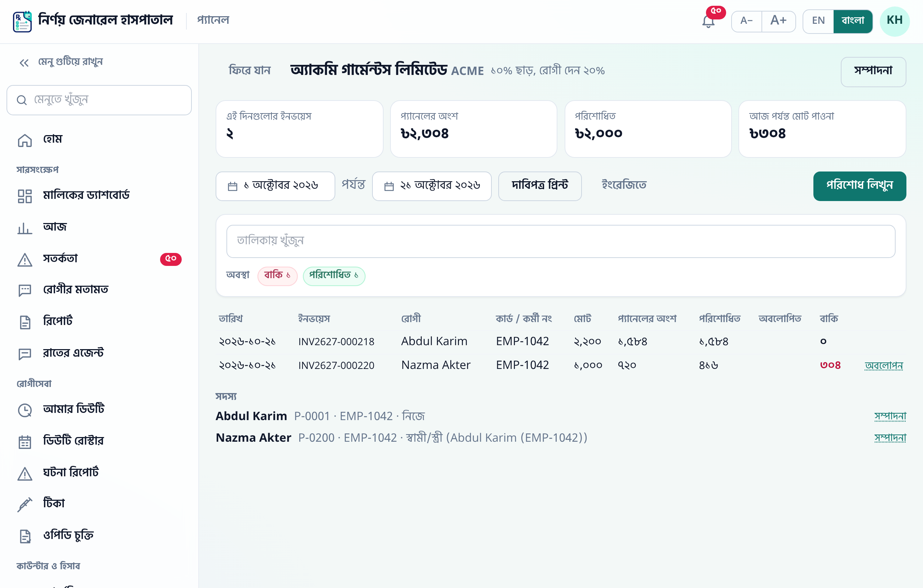Click the ইংরেজিতে link
Image resolution: width=923 pixels, height=588 pixels.
[x=624, y=186]
